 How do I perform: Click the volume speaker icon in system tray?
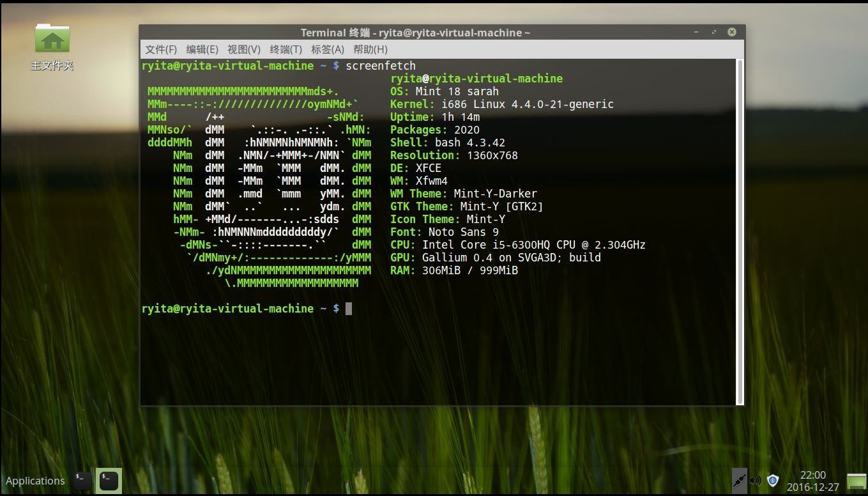point(756,481)
